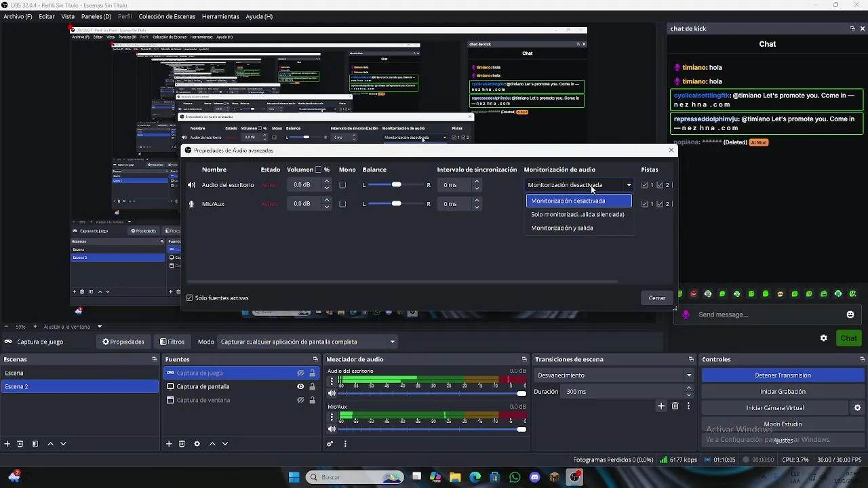This screenshot has height=488, width=868.
Task: Increase Audio del escritorio volume stepper
Action: tap(327, 182)
